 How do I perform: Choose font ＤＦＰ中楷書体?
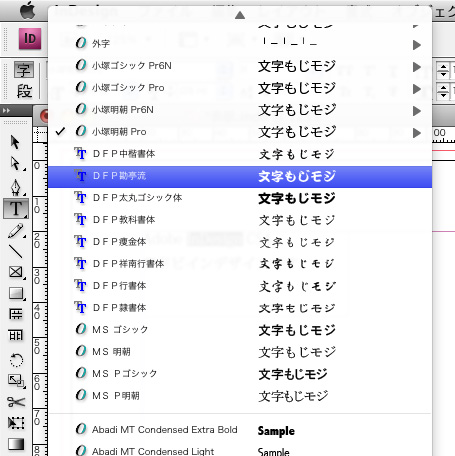[240, 154]
